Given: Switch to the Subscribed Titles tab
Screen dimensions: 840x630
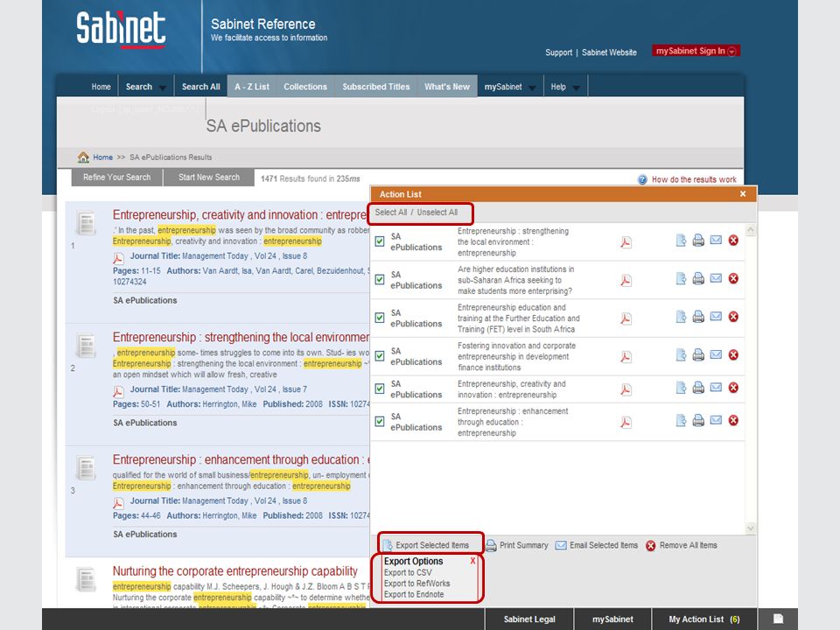Looking at the screenshot, I should click(x=376, y=87).
